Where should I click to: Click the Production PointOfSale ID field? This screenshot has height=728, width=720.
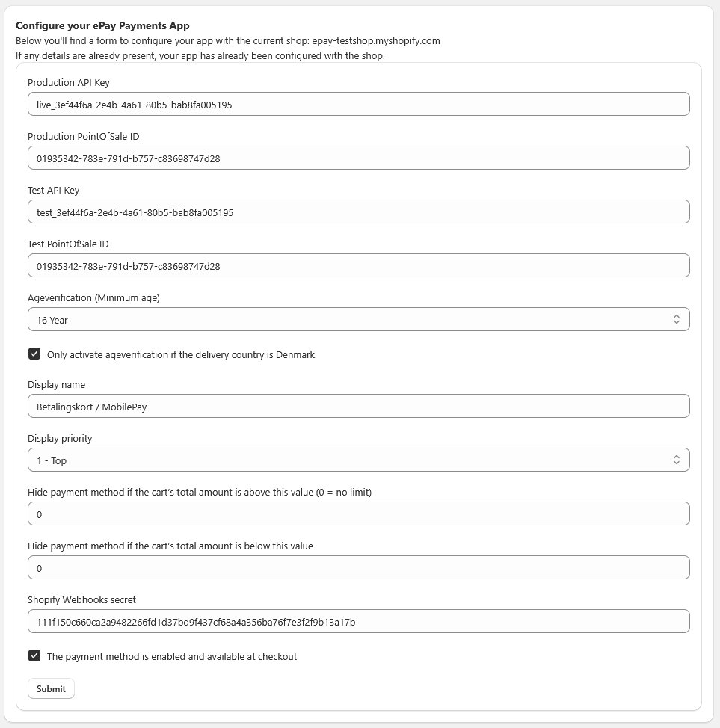pyautogui.click(x=357, y=158)
